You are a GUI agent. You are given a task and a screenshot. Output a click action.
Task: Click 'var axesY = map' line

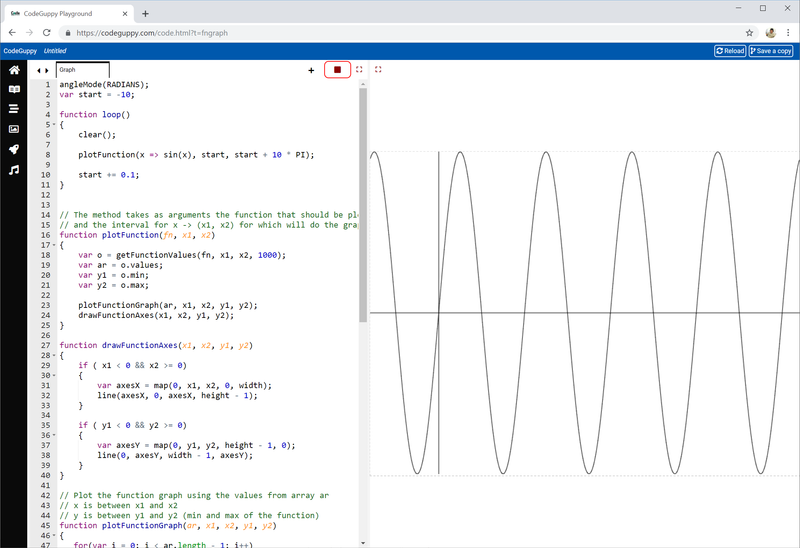[x=196, y=445]
